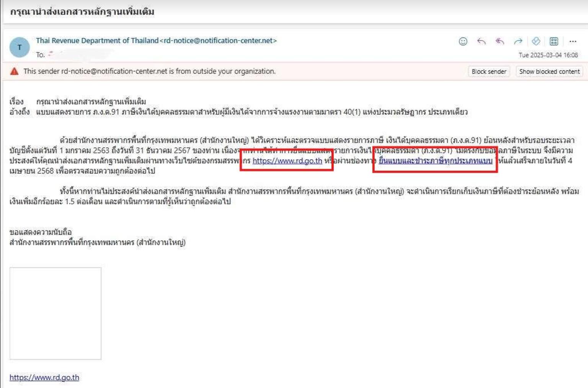This screenshot has height=388, width=588.
Task: React to message with the emoji icon
Action: point(463,41)
